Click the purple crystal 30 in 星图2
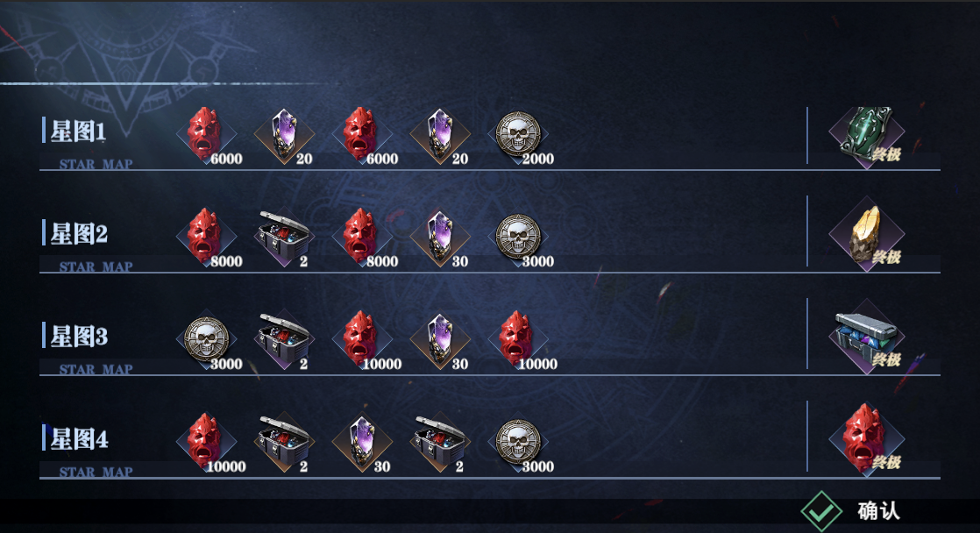980x533 pixels. 440,237
